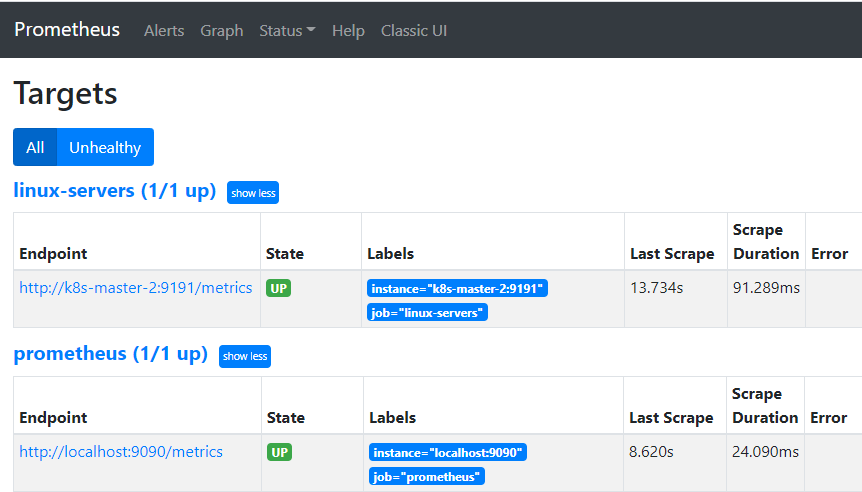
Task: Click Scrape Duration header in prometheus table
Action: (765, 406)
